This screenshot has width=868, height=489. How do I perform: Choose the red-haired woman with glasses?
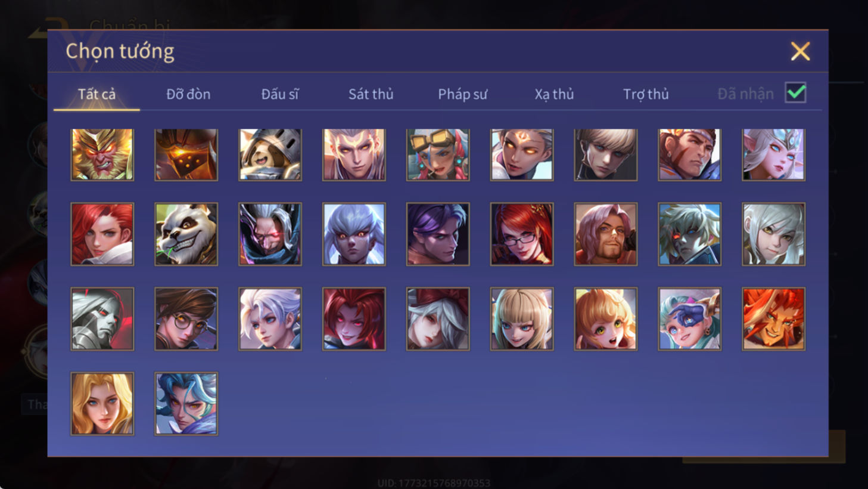pyautogui.click(x=522, y=234)
